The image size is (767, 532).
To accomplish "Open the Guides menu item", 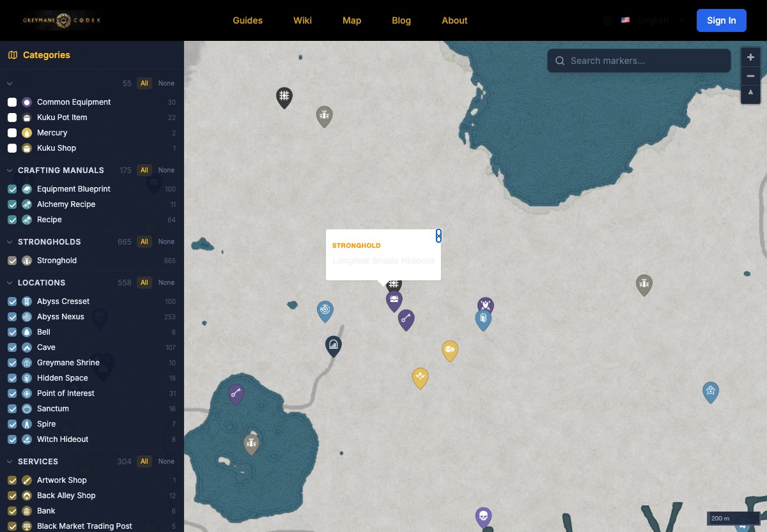I will 247,20.
